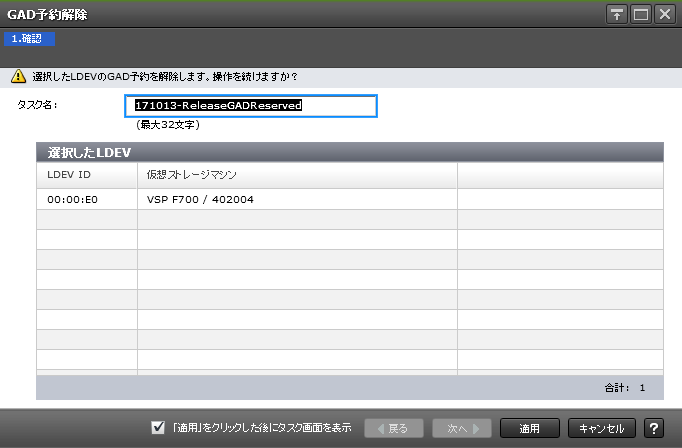Select the 00:00:E0 LDEV ID cell
This screenshot has height=448, width=682.
pyautogui.click(x=87, y=200)
